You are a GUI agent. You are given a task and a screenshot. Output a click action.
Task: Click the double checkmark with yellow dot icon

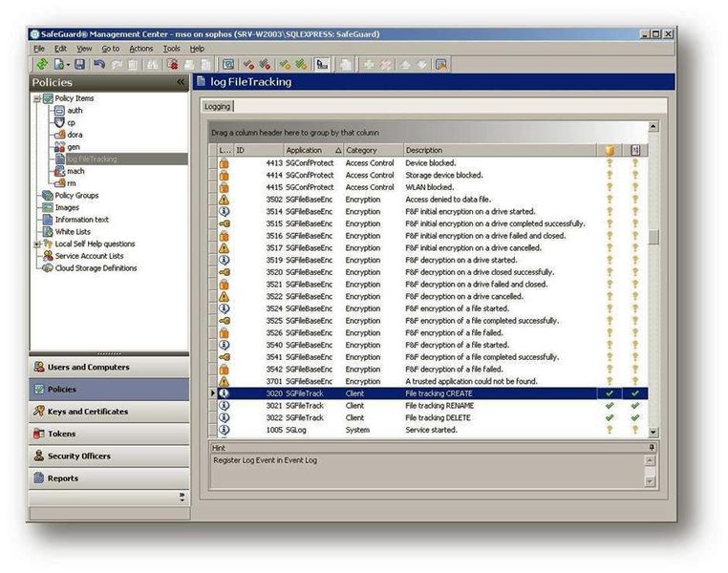(x=301, y=65)
